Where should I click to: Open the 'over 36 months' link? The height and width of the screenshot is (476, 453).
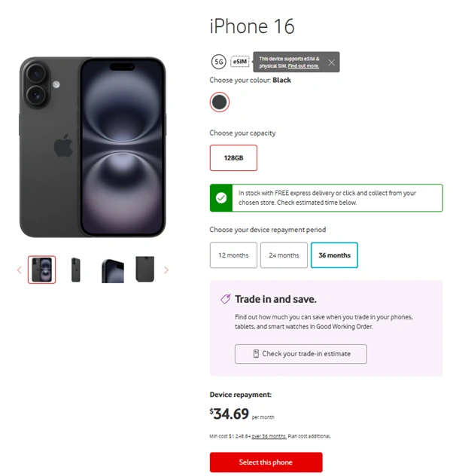[x=269, y=436]
